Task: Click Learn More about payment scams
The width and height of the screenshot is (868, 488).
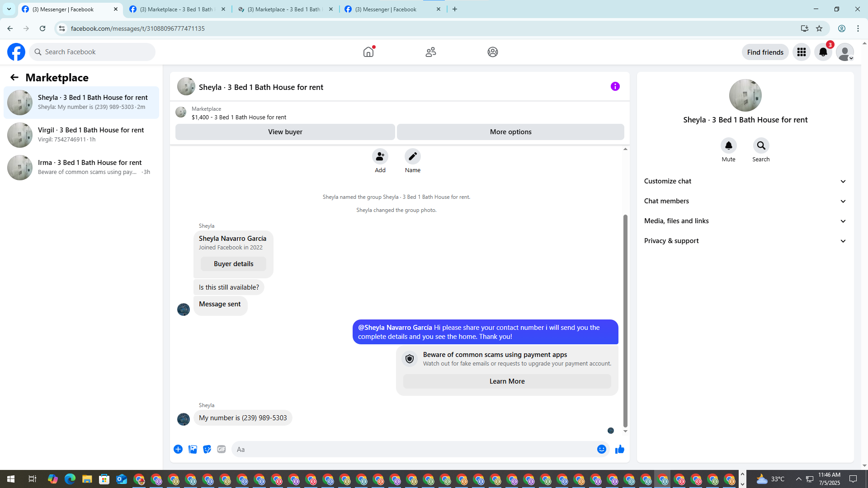Action: [x=507, y=381]
